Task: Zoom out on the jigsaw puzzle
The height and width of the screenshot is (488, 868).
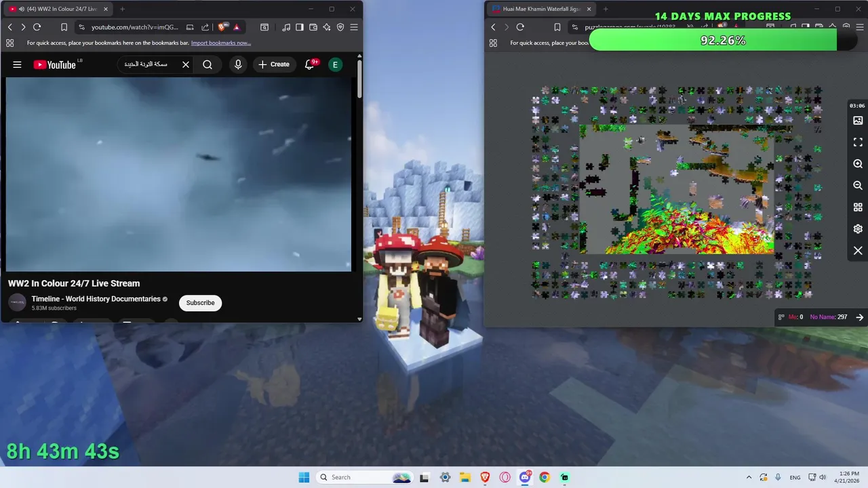Action: tap(858, 186)
